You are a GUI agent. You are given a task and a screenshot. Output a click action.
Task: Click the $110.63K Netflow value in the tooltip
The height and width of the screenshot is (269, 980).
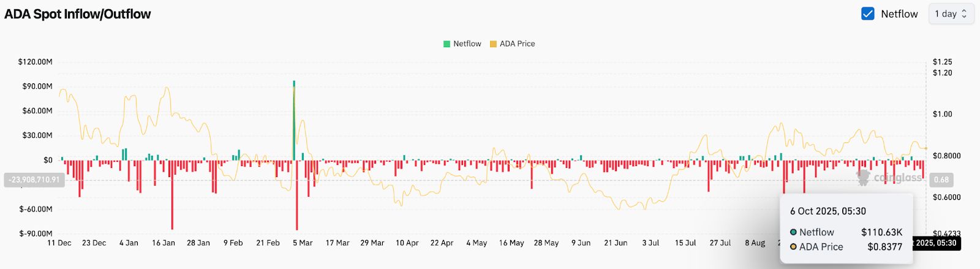pos(881,232)
